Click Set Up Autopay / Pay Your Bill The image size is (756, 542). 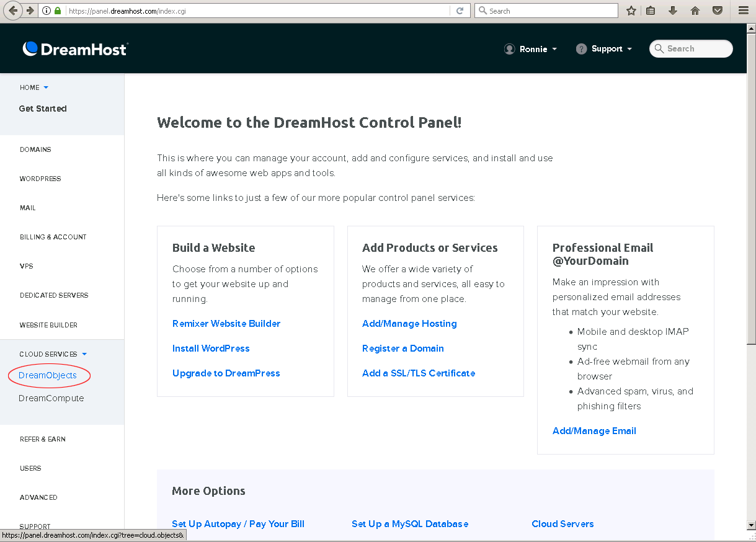coord(238,524)
